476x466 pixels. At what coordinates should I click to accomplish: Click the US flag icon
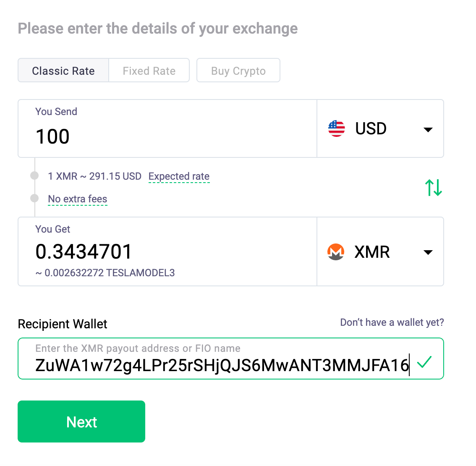(x=336, y=128)
